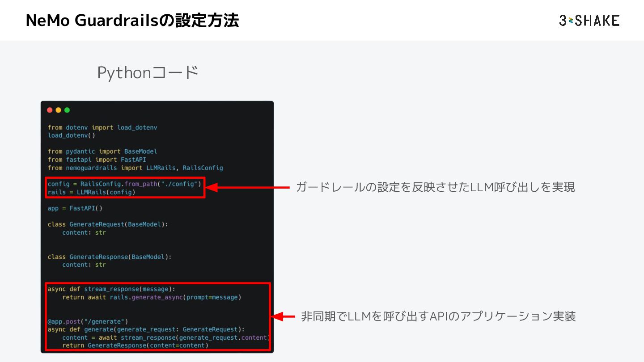The width and height of the screenshot is (644, 362).
Task: Click 'content: str' under GenerateResponse
Action: tap(84, 265)
